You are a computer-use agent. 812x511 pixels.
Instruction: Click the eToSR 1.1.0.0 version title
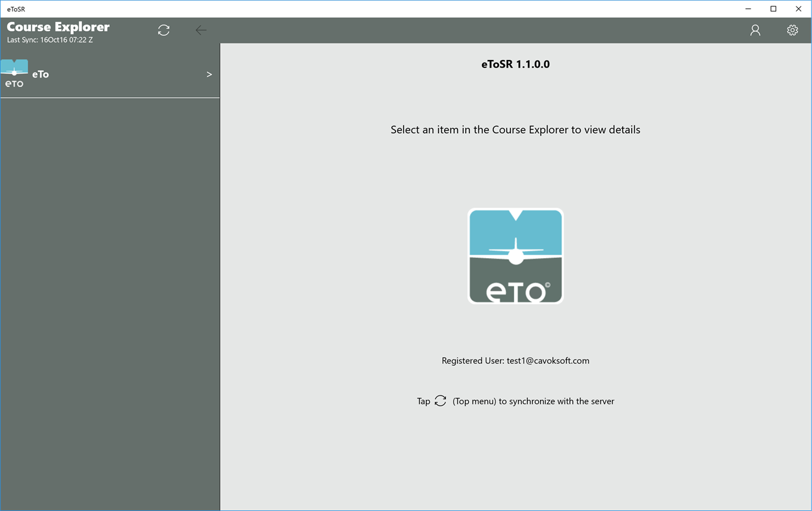(515, 64)
